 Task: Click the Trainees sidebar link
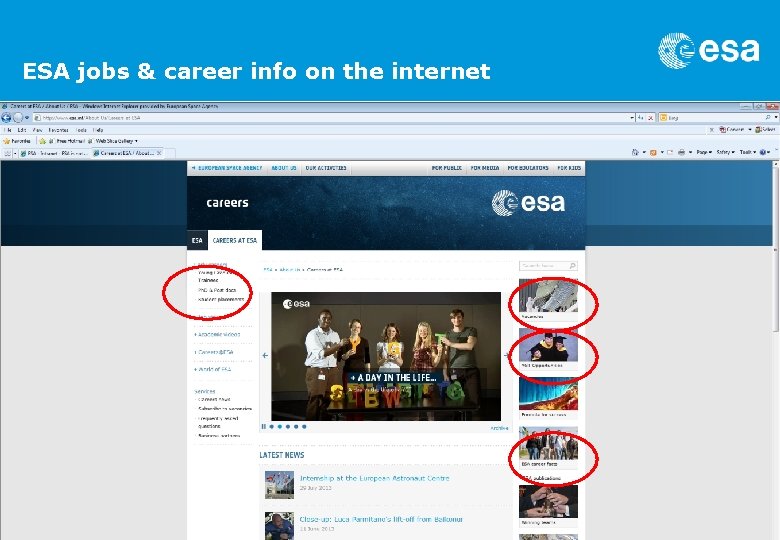click(x=208, y=280)
